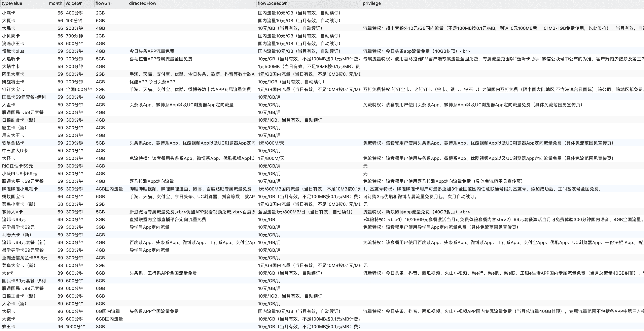Select the 蜂王卡 cell
Screen dimensions: 644x331
[x=8, y=327]
